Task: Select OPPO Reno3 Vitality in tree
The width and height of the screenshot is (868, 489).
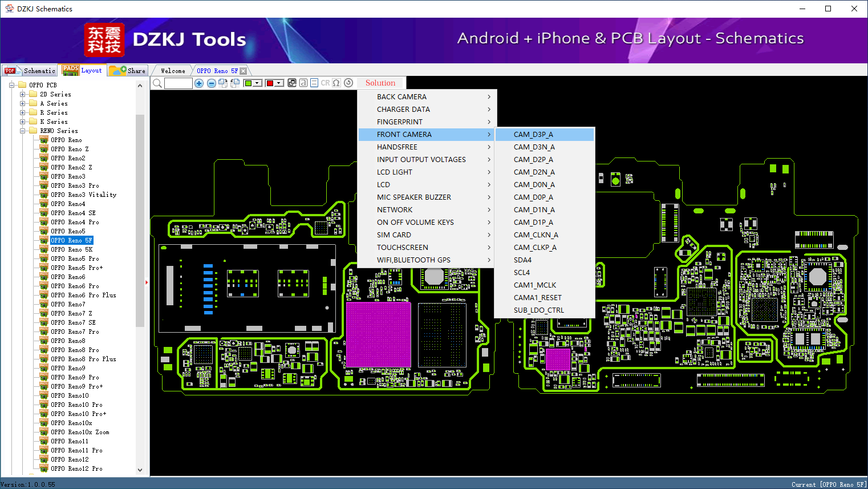Action: 83,195
